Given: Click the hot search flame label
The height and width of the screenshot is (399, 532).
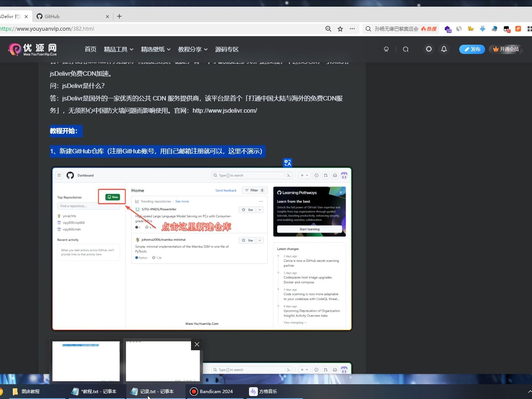Looking at the screenshot, I should (x=429, y=29).
